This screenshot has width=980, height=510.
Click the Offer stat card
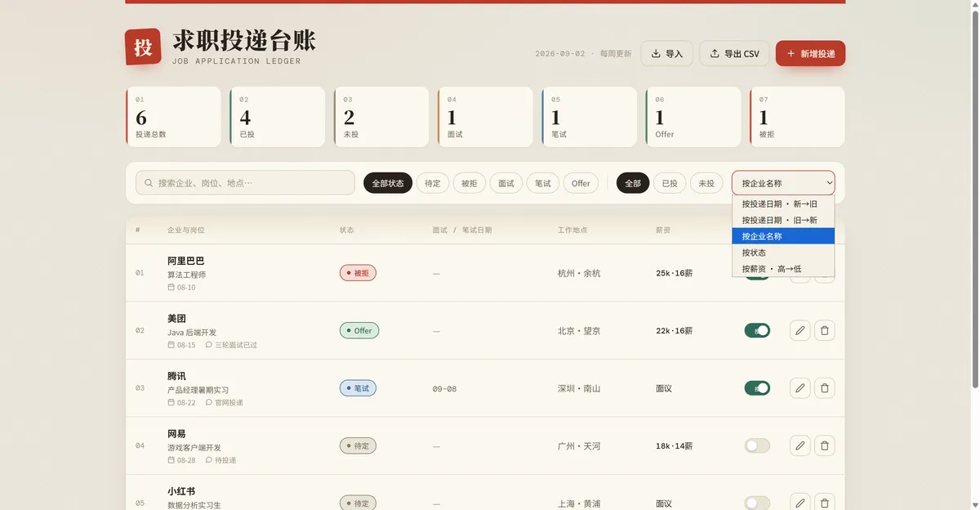point(693,117)
